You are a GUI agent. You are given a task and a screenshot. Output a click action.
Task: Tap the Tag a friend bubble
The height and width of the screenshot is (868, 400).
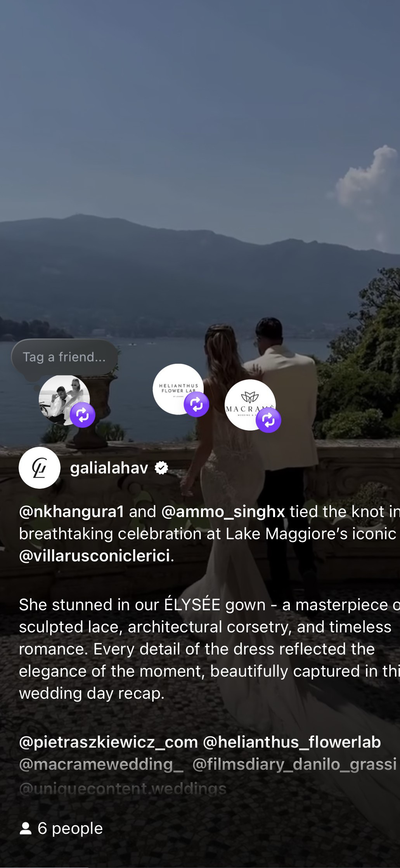[64, 357]
